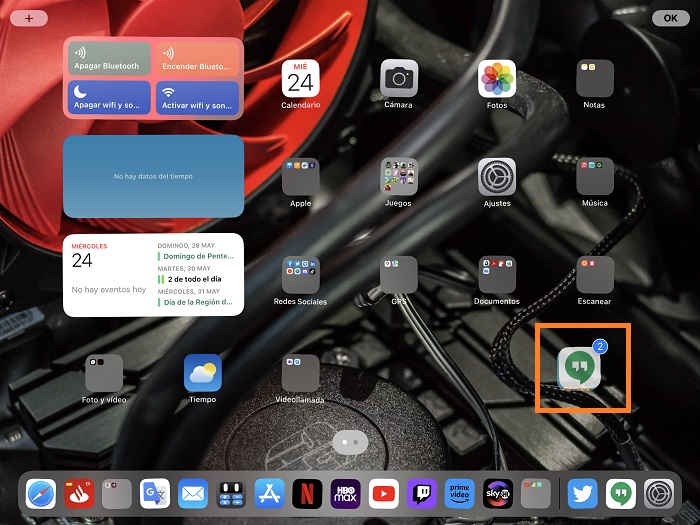The height and width of the screenshot is (525, 700).
Task: Open Safari in the dock
Action: pyautogui.click(x=41, y=494)
